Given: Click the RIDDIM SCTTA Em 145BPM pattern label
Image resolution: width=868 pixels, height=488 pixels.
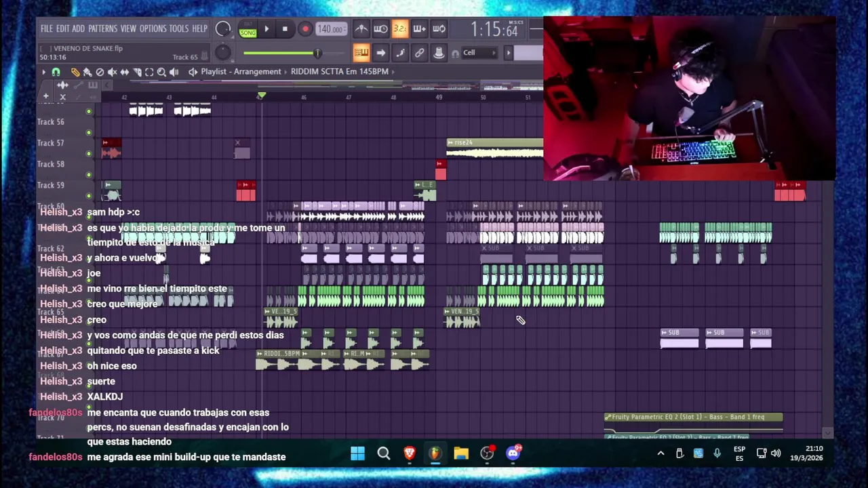Looking at the screenshot, I should [x=339, y=72].
